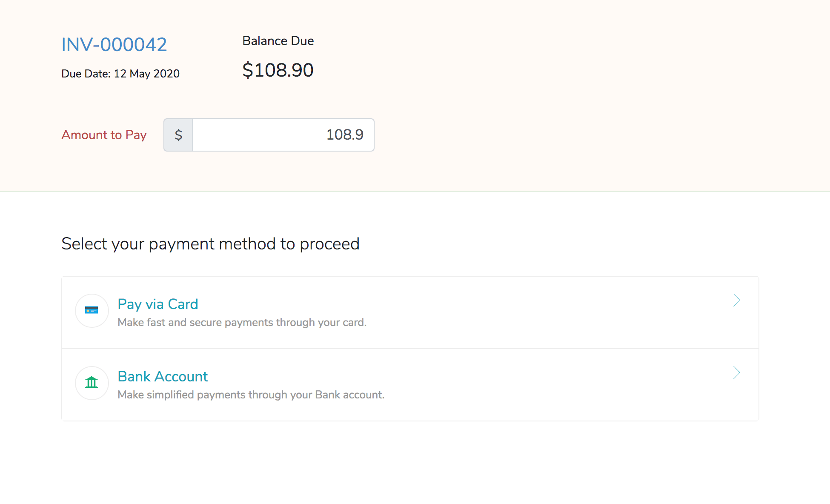This screenshot has height=504, width=830.
Task: Click inside the Amount to Pay field
Action: point(283,135)
